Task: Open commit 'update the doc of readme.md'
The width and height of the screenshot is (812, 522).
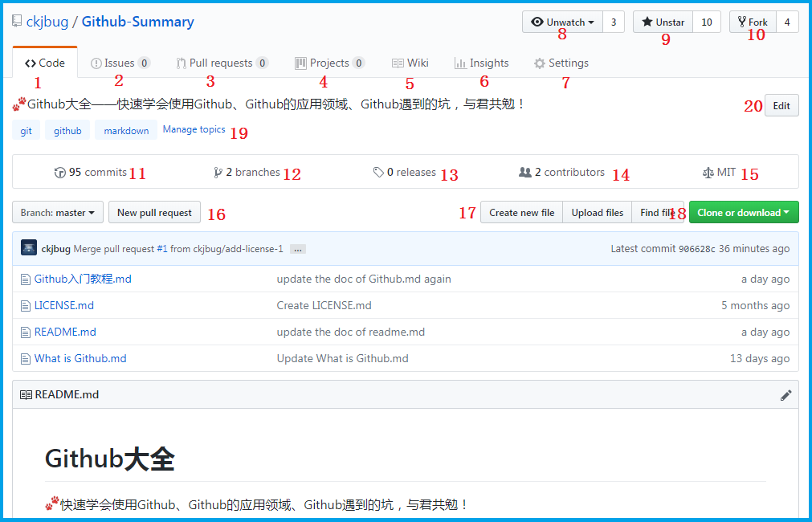Action: pos(351,332)
